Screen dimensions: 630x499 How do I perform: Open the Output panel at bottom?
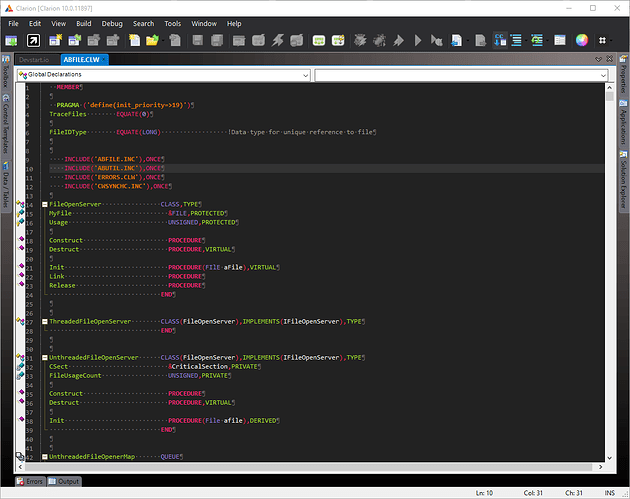tap(67, 481)
